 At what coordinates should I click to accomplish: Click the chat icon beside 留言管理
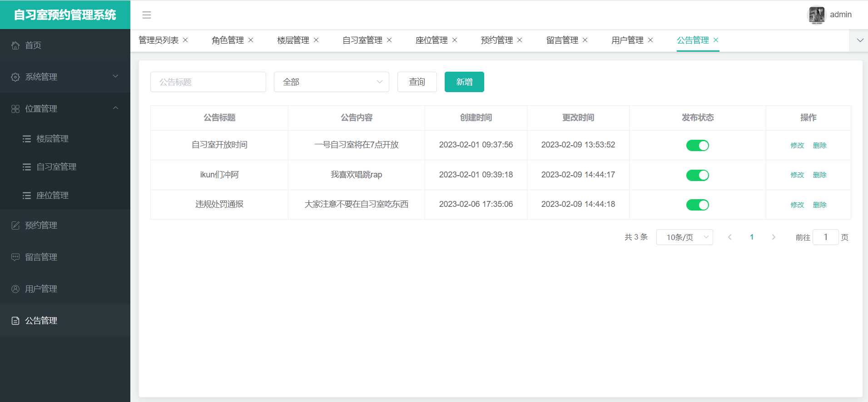15,257
